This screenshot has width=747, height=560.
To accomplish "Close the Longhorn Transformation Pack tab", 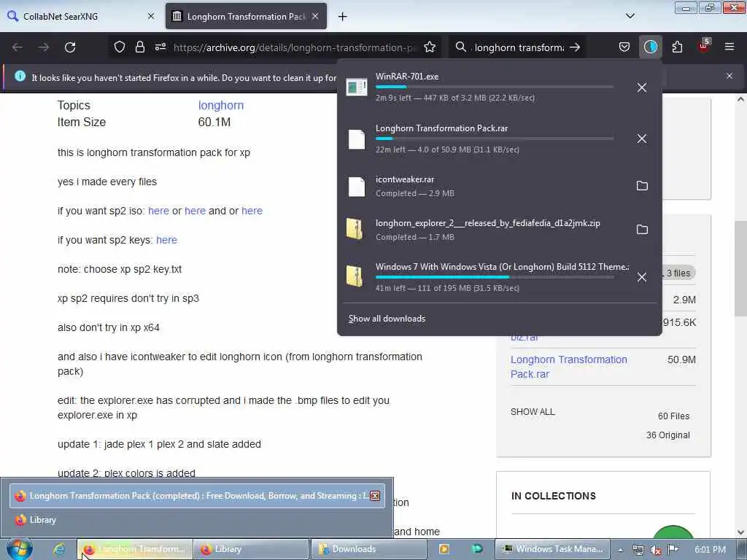I will (315, 16).
